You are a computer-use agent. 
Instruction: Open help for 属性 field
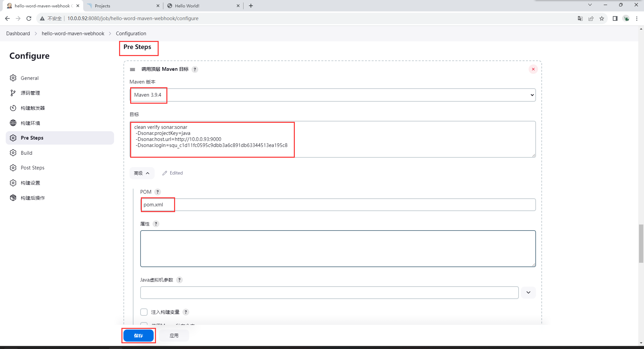156,224
